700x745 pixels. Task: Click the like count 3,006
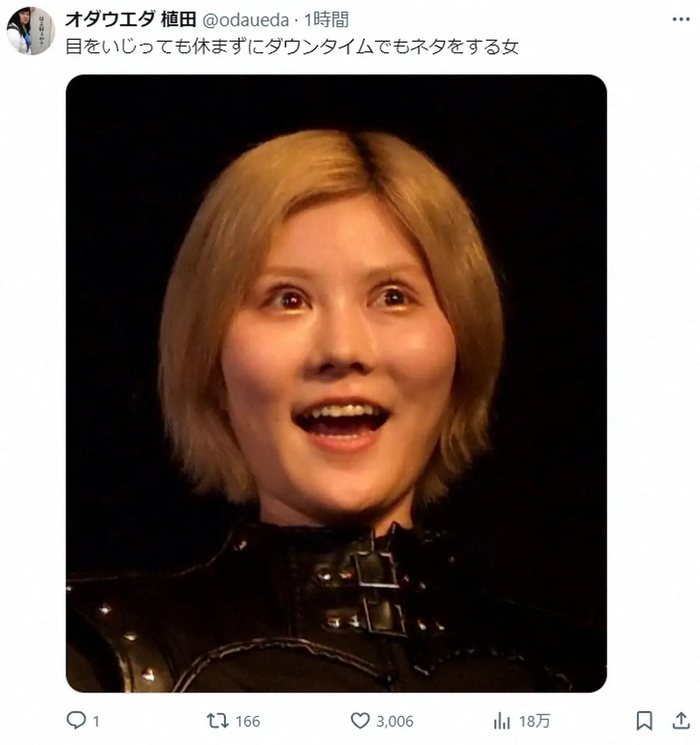tap(395, 721)
